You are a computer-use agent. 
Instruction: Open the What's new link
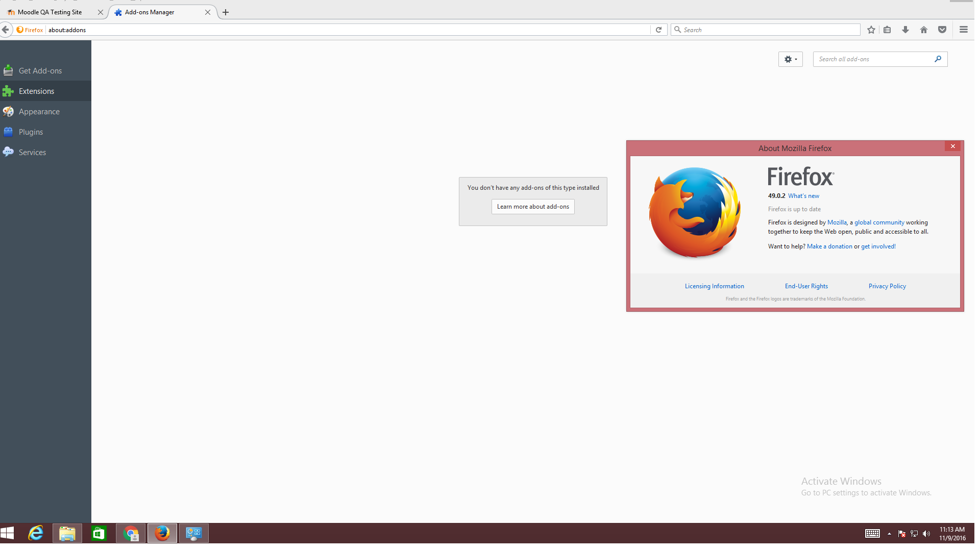point(803,196)
